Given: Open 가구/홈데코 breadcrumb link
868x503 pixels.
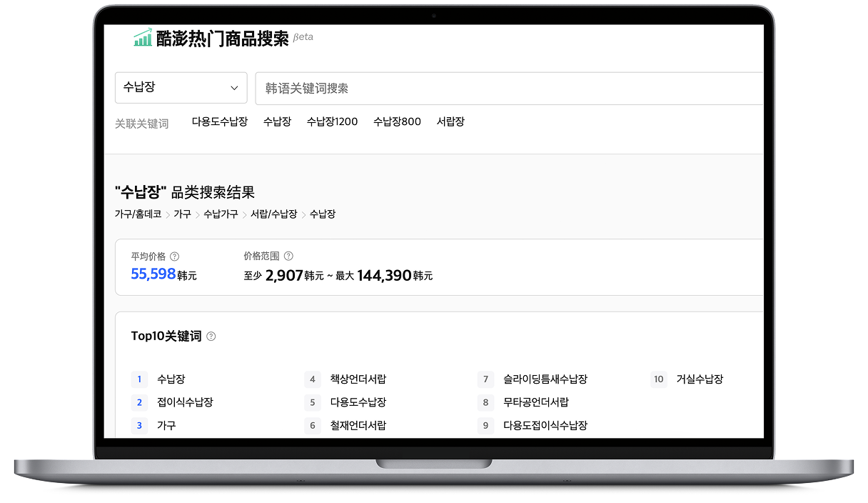Looking at the screenshot, I should tap(138, 214).
